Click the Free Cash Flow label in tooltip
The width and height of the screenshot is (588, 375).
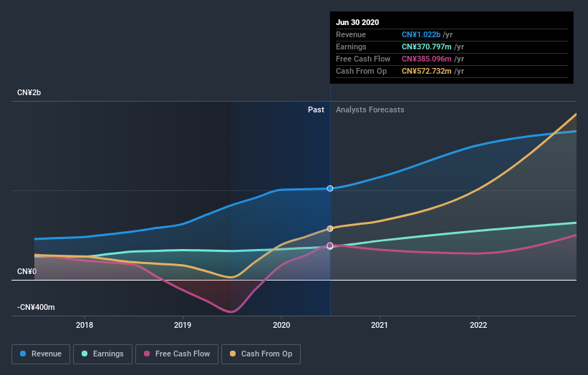363,59
